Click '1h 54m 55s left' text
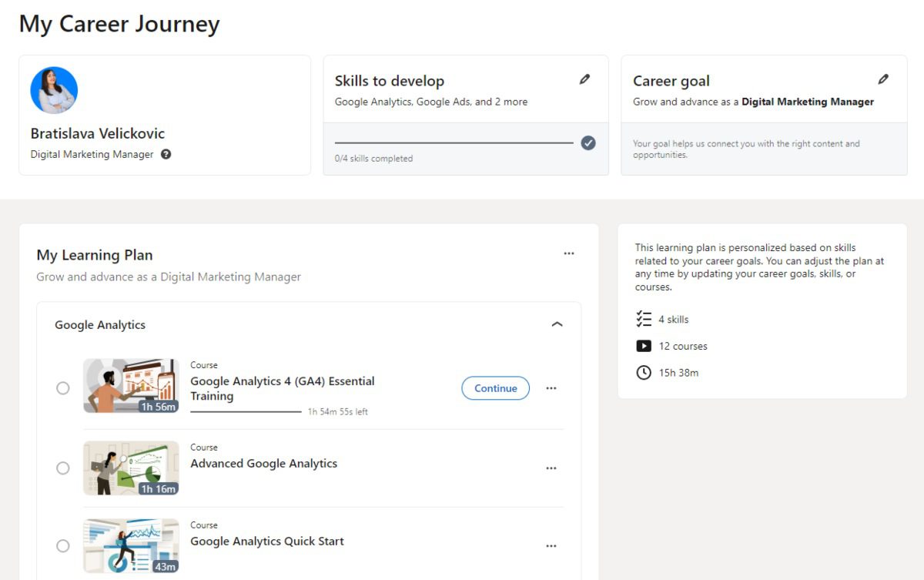This screenshot has height=580, width=924. pyautogui.click(x=338, y=412)
